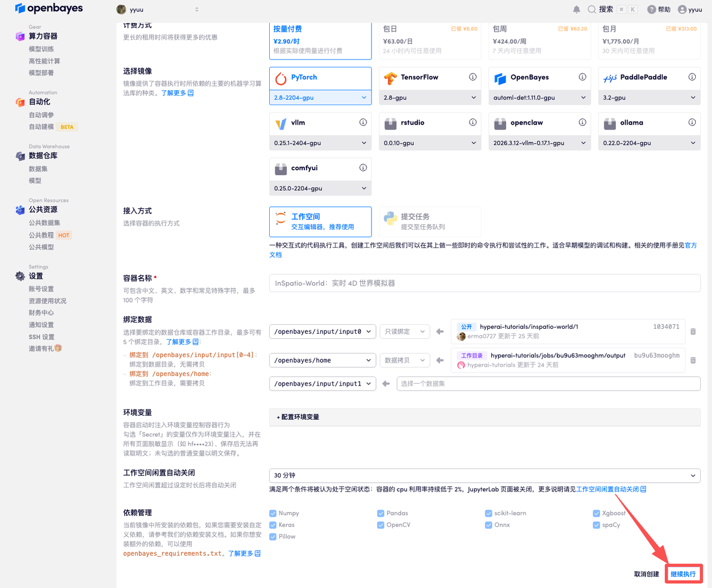712x588 pixels.
Task: Open the 帮助 help icon
Action: point(651,9)
